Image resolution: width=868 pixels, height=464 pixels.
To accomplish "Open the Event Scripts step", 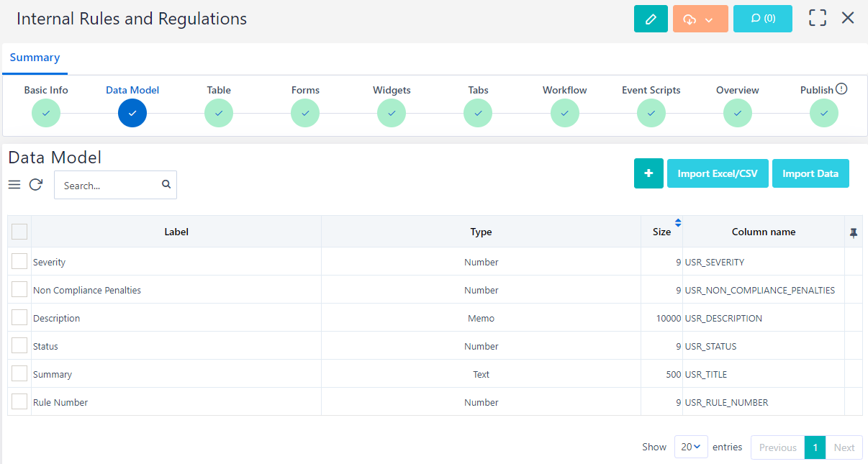I will click(651, 112).
